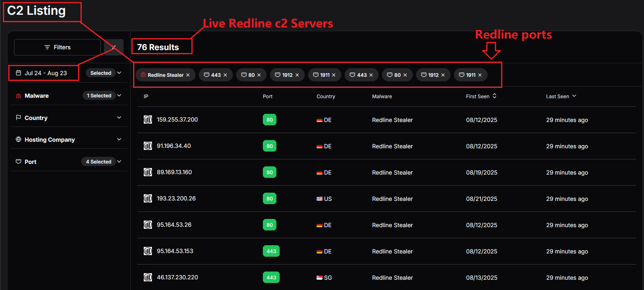Click the 76 Results count
644x290 pixels.
[x=158, y=47]
